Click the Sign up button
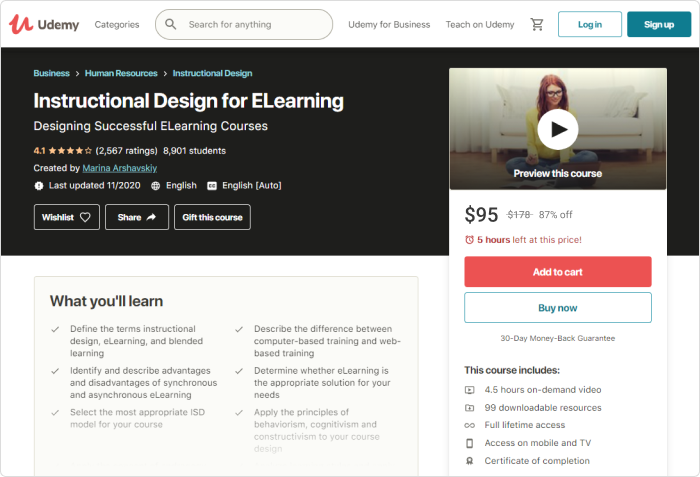The height and width of the screenshot is (477, 700). [x=659, y=24]
